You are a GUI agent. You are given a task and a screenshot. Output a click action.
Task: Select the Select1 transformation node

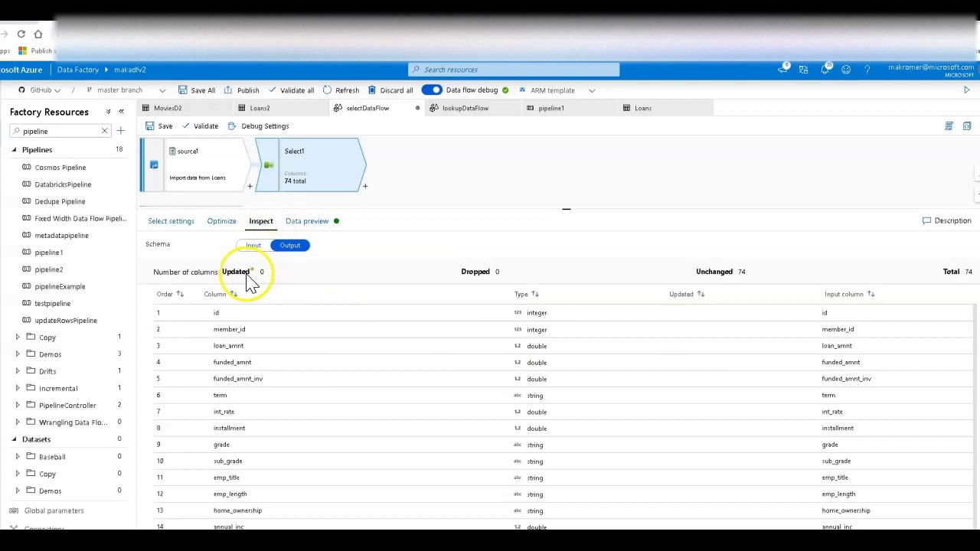310,165
